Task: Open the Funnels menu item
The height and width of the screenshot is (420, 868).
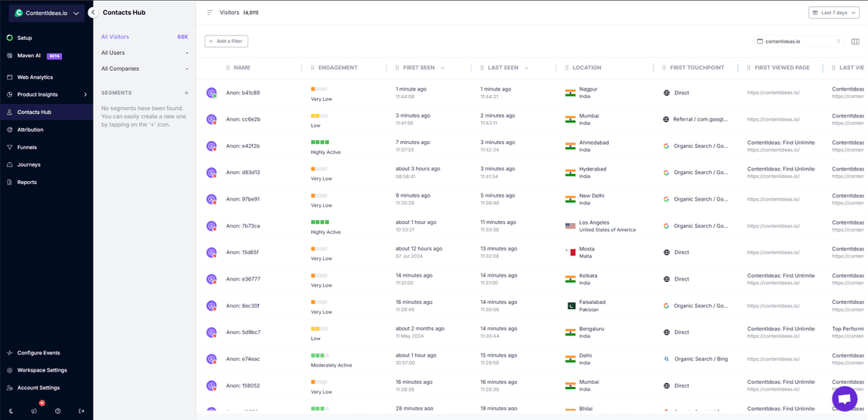Action: (x=27, y=147)
